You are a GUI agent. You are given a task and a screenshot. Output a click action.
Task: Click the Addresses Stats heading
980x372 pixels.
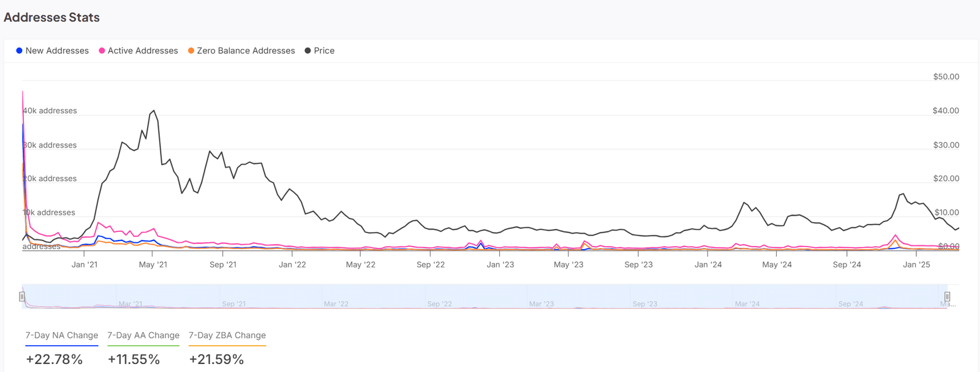tap(52, 18)
